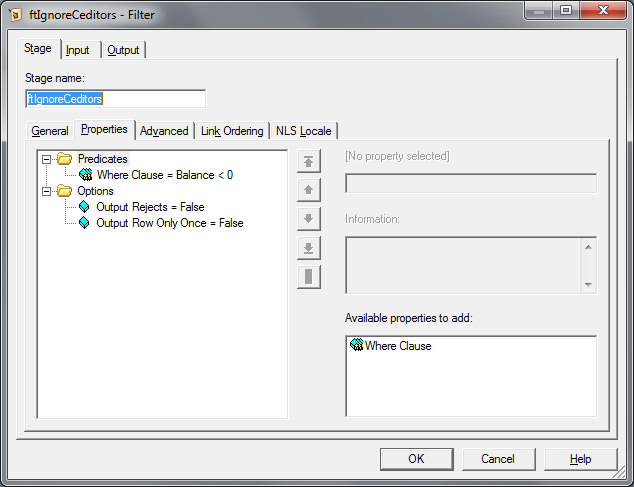Click the blank button below the arrow buttons
Screen dimensions: 634x487
pyautogui.click(x=309, y=277)
